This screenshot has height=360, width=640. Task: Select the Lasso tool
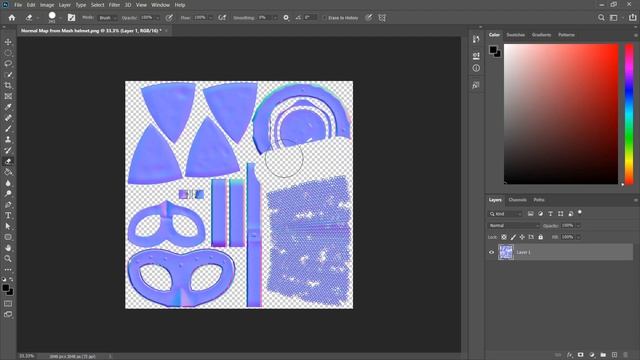[8, 64]
